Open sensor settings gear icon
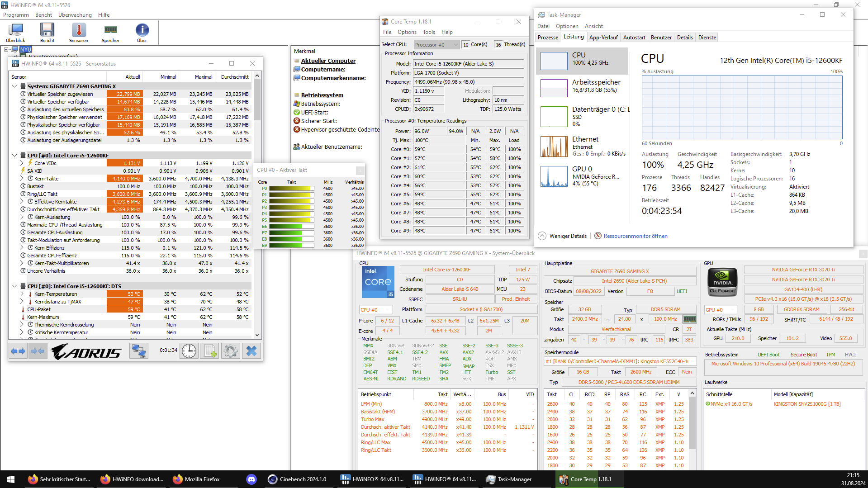Screen dimensions: 868x488 click(230, 351)
